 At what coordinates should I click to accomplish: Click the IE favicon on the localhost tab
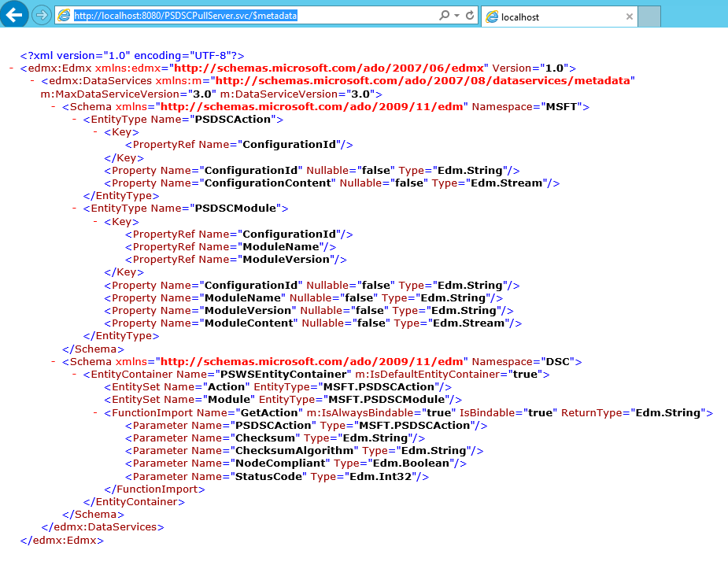(492, 17)
